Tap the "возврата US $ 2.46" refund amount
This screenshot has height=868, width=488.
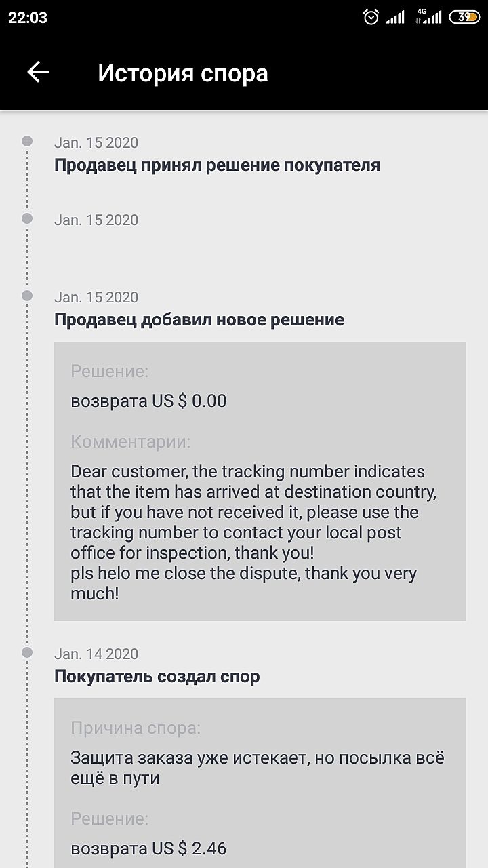point(148,848)
